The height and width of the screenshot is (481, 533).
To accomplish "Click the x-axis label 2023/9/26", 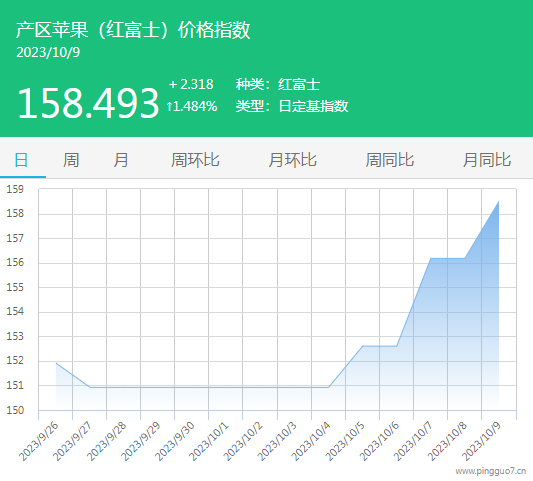I will [x=38, y=441].
